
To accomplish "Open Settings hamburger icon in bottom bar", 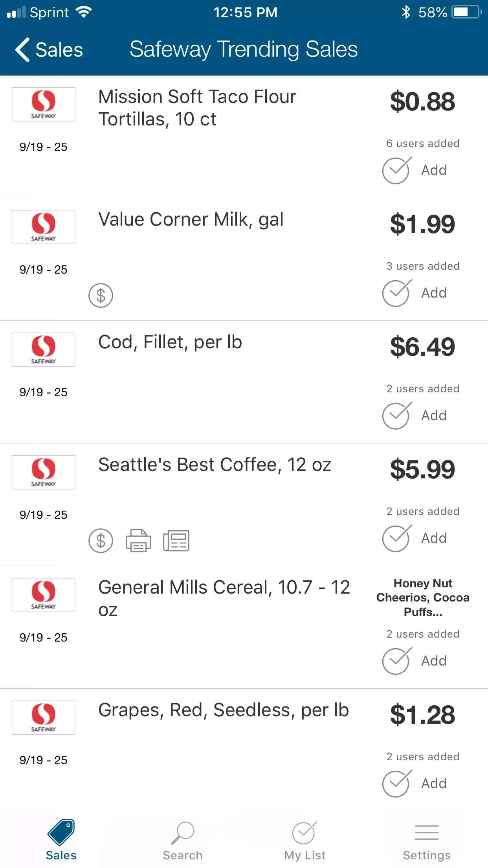I will (427, 832).
